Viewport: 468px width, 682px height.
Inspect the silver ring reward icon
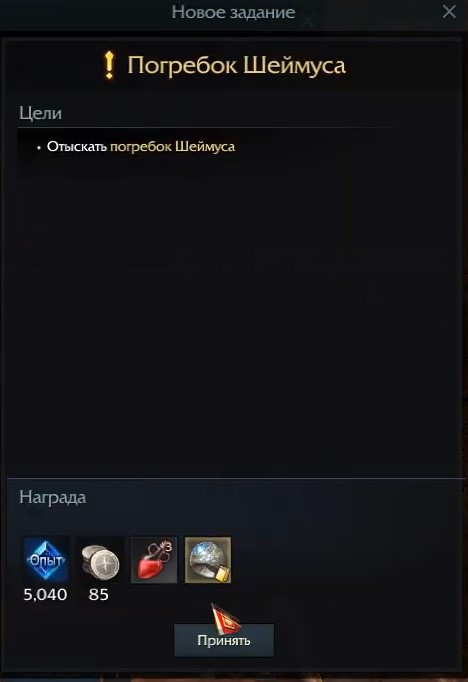[208, 560]
